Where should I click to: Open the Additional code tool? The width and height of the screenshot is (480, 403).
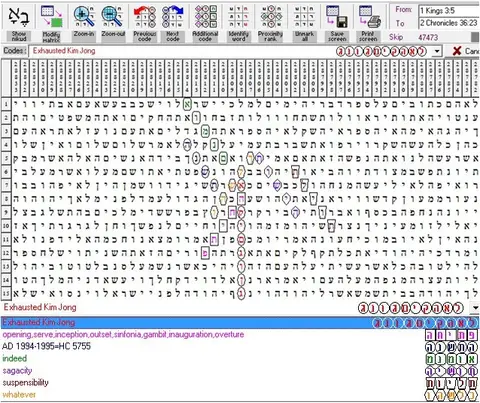(x=205, y=17)
